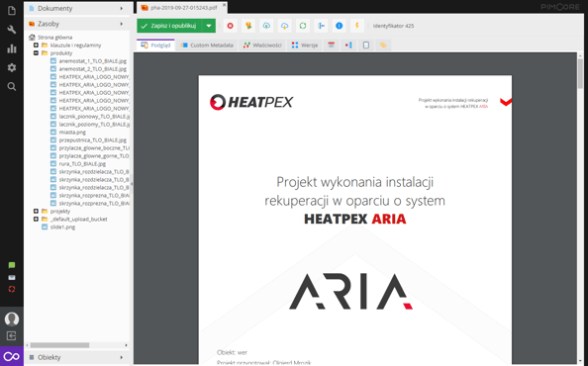This screenshot has height=366, width=588.
Task: Open the tags tab icon
Action: tap(383, 45)
